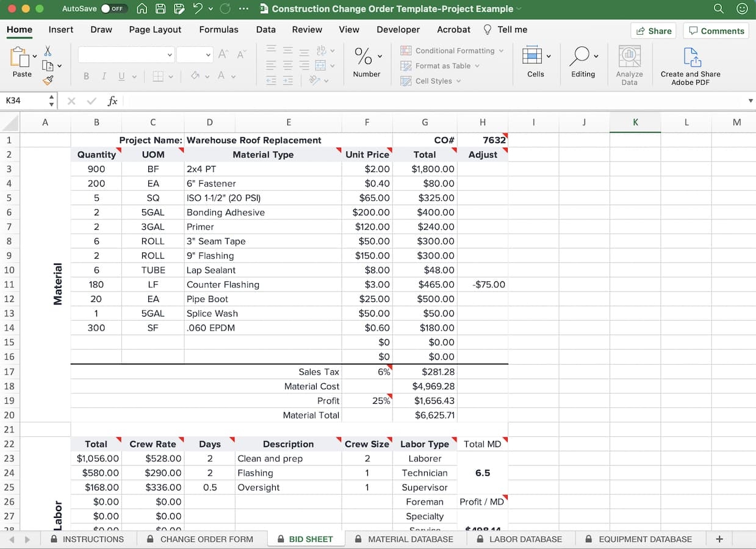
Task: Open the MATERIAL DATABASE sheet tab
Action: click(405, 539)
